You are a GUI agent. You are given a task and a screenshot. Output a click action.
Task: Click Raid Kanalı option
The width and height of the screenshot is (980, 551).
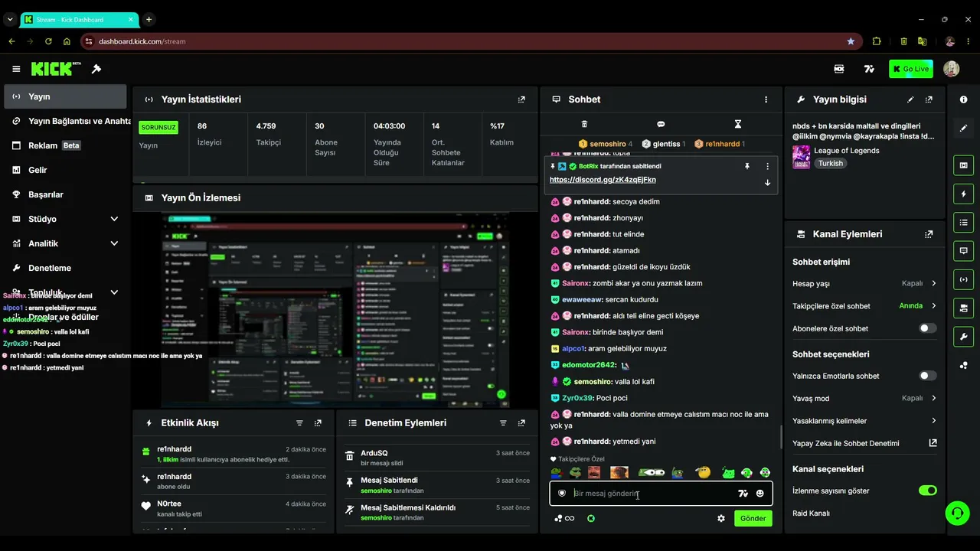tap(811, 514)
